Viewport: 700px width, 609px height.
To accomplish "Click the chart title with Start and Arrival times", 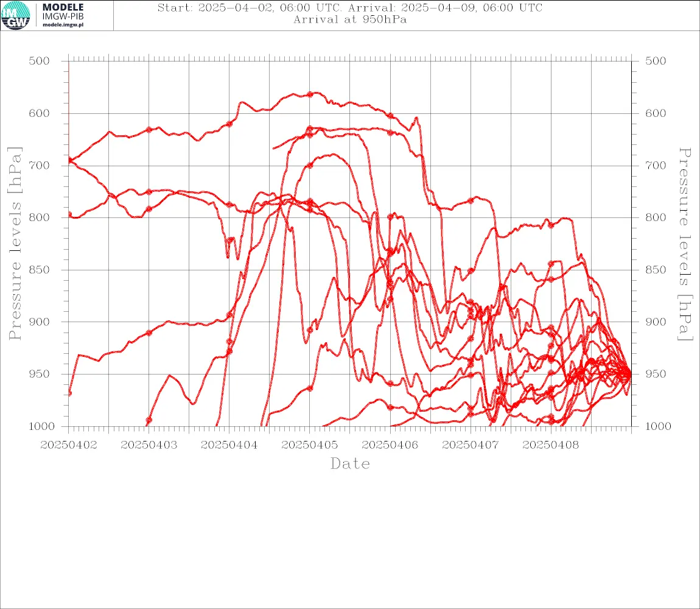I will (x=350, y=7).
